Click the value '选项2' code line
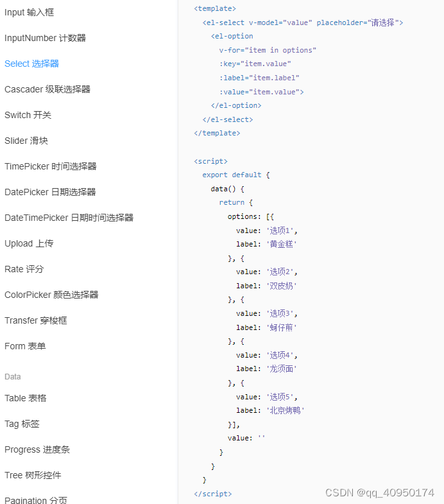 [x=267, y=272]
